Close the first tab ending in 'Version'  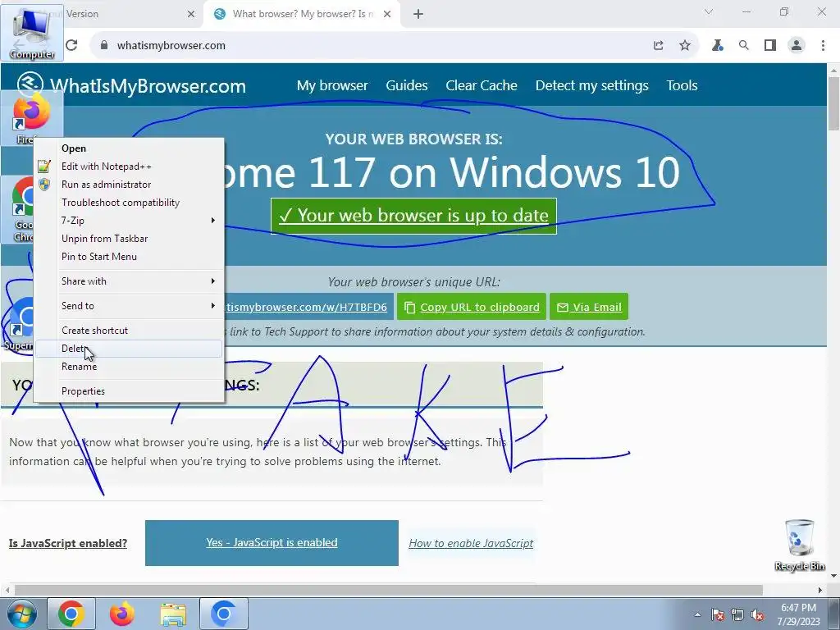click(x=191, y=15)
